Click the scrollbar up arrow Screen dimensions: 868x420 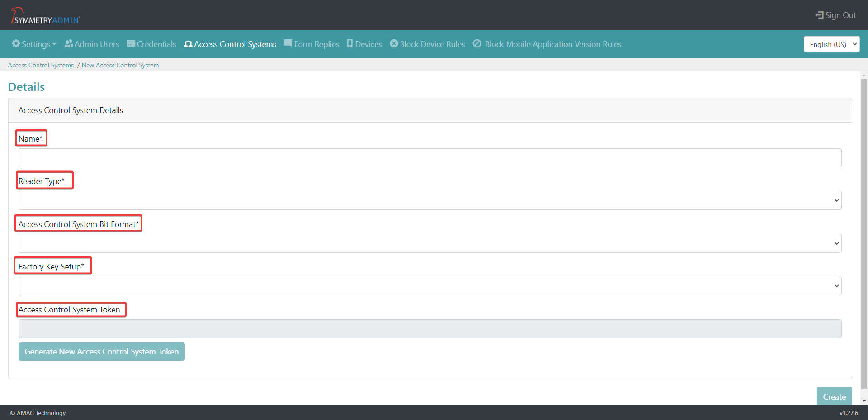pos(864,76)
